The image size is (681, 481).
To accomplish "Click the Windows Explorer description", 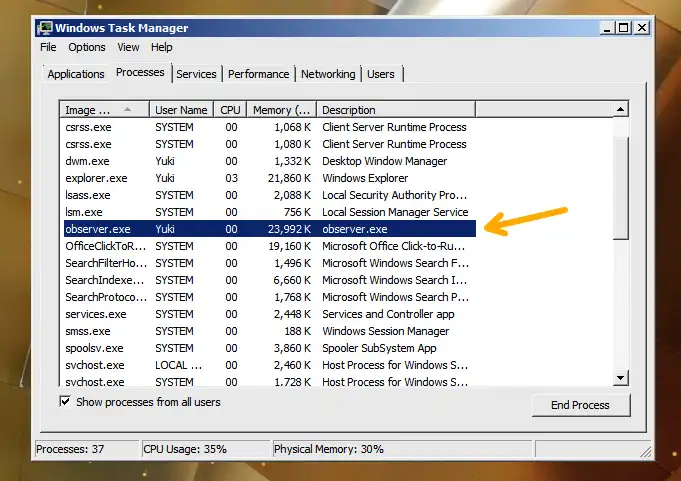I will click(x=365, y=178).
